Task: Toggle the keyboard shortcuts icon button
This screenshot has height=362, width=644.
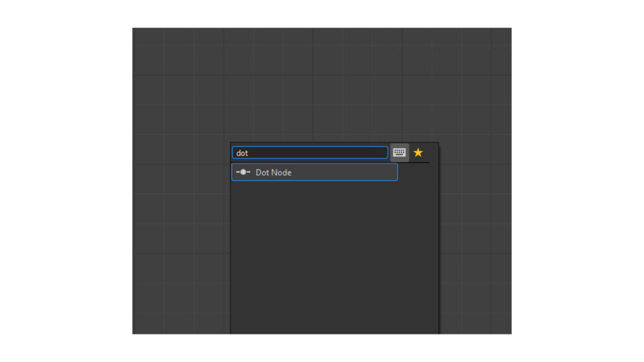Action: point(399,153)
